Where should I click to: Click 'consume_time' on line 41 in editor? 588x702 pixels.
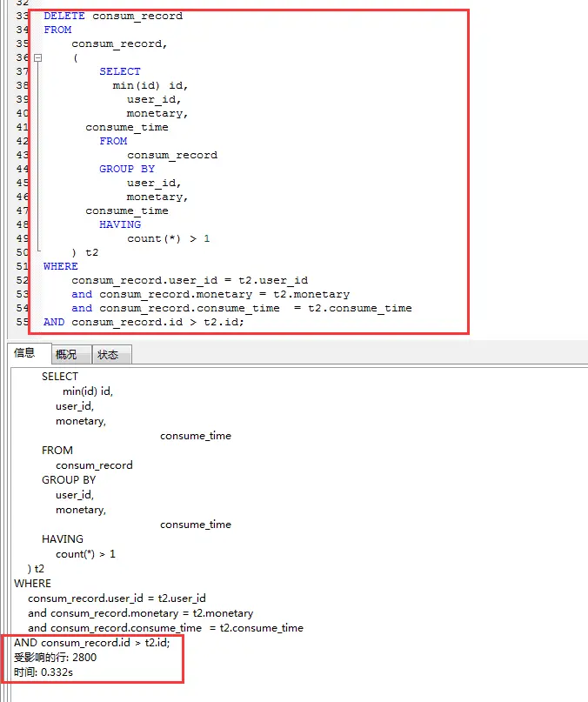(127, 127)
